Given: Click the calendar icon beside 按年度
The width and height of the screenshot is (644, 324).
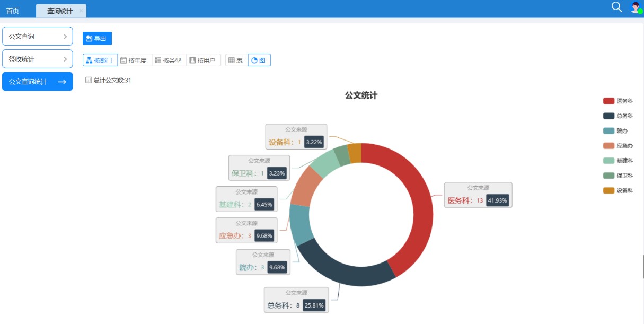Looking at the screenshot, I should [x=123, y=60].
